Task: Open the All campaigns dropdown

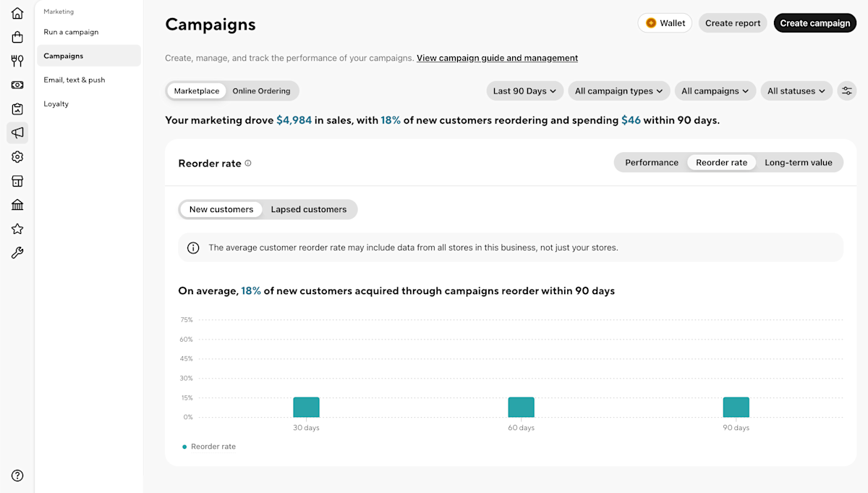Action: pos(715,91)
